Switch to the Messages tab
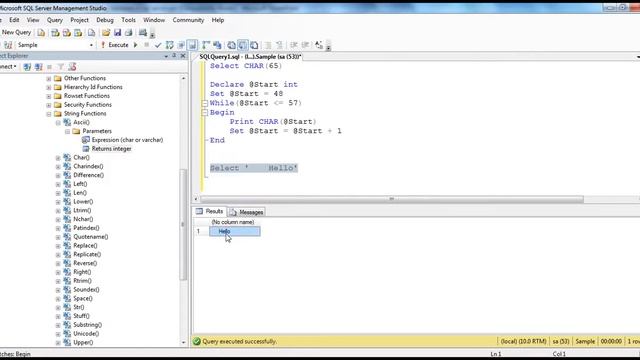Screen dimensions: 640x360 247,212
